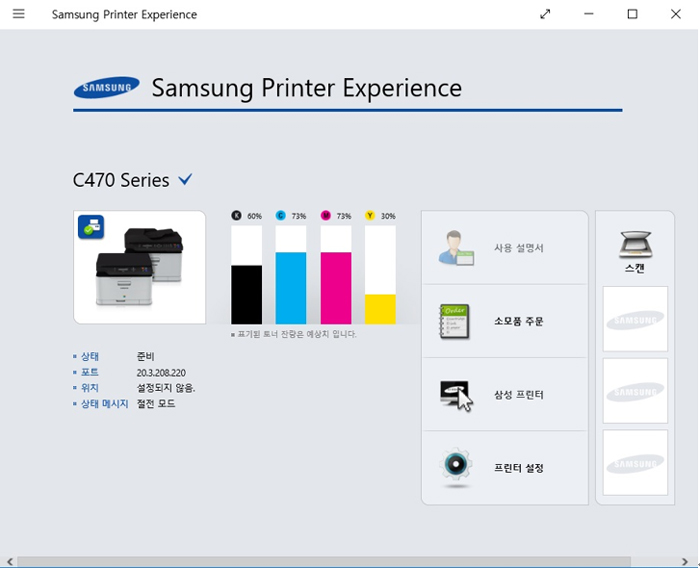
Task: Click the Samsung Printer Experience heading
Action: tap(307, 87)
